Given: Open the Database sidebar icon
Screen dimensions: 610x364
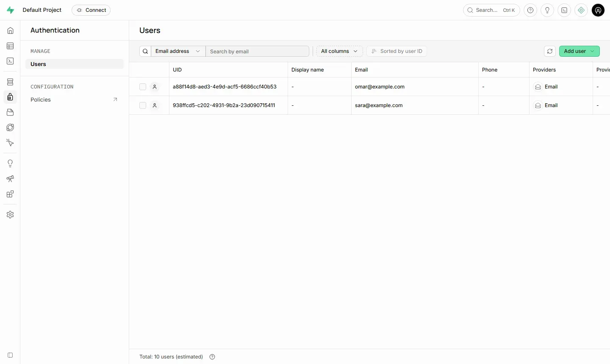Looking at the screenshot, I should click(x=10, y=82).
